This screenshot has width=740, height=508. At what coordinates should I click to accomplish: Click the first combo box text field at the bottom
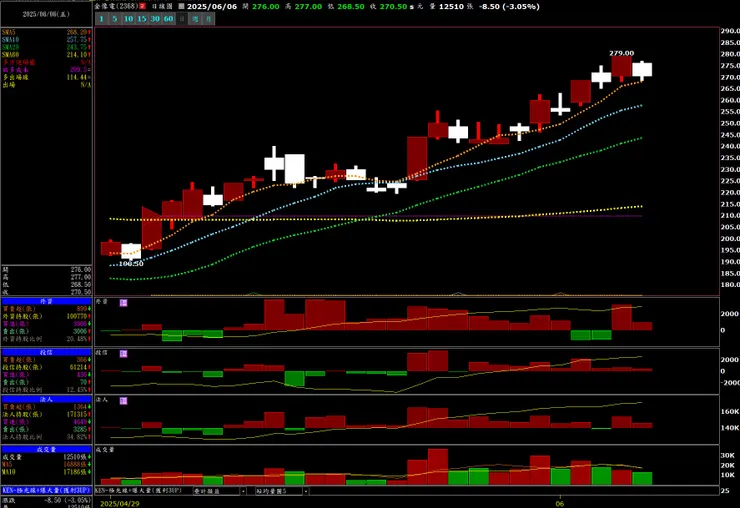click(217, 491)
